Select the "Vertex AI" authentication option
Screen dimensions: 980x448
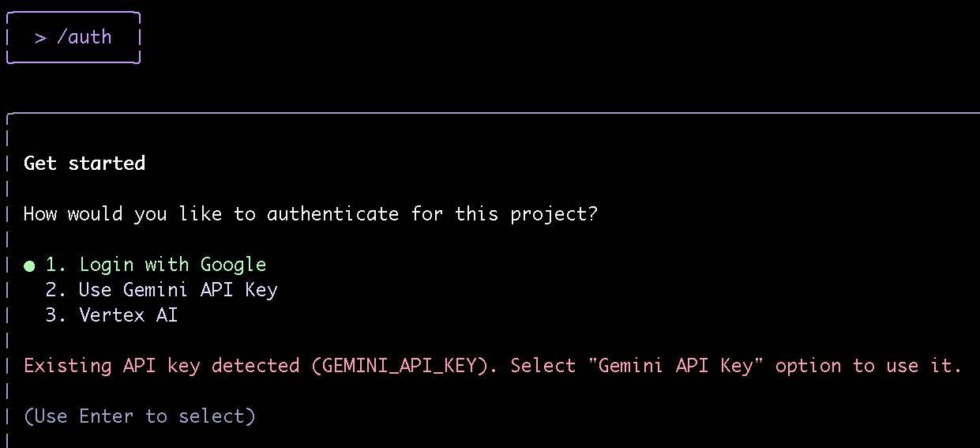point(128,315)
